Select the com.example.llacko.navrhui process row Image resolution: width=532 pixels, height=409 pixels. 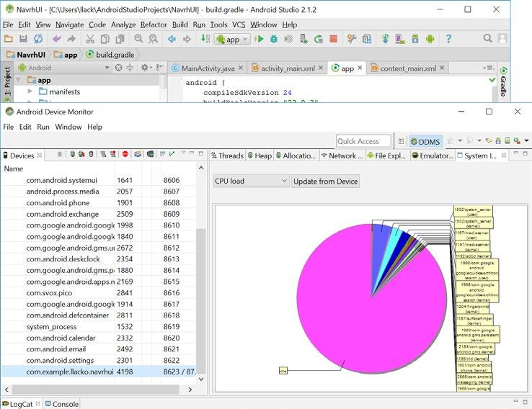98,372
